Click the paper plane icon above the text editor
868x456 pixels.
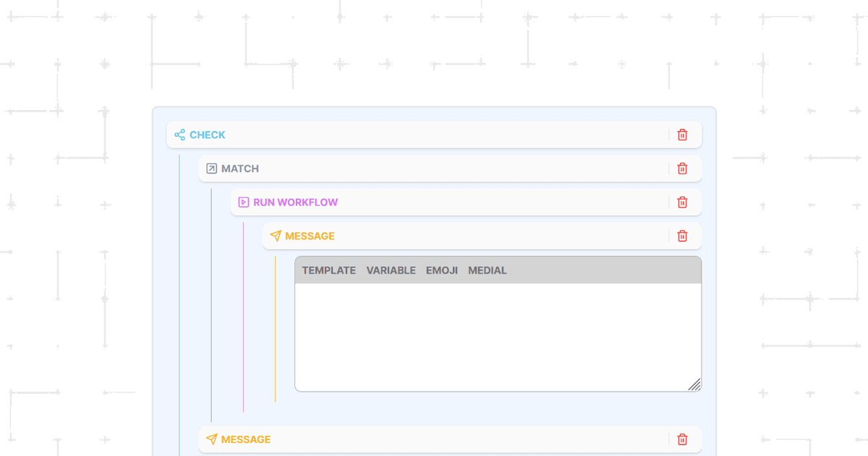click(275, 236)
